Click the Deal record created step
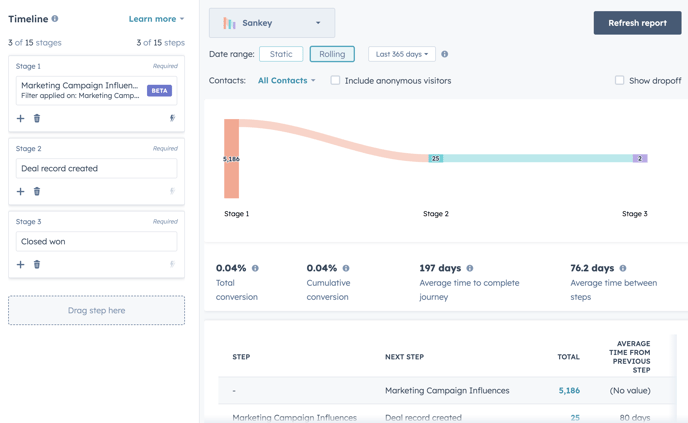The height and width of the screenshot is (423, 688). (97, 168)
